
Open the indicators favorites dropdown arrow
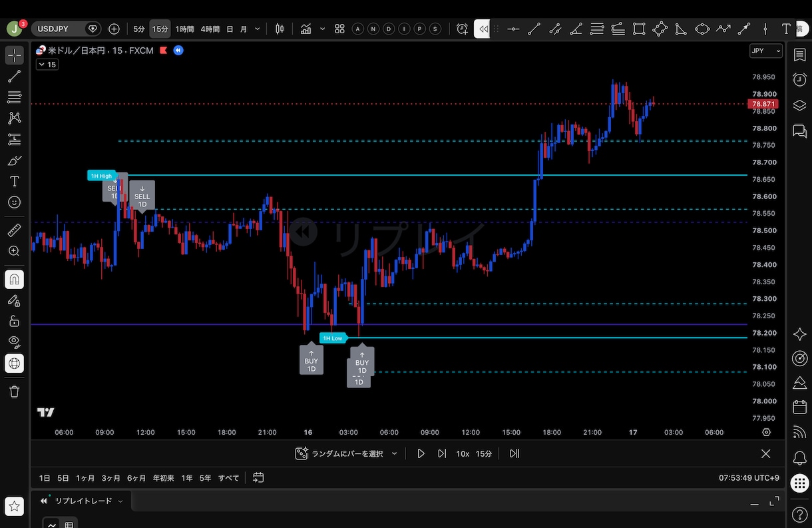323,29
